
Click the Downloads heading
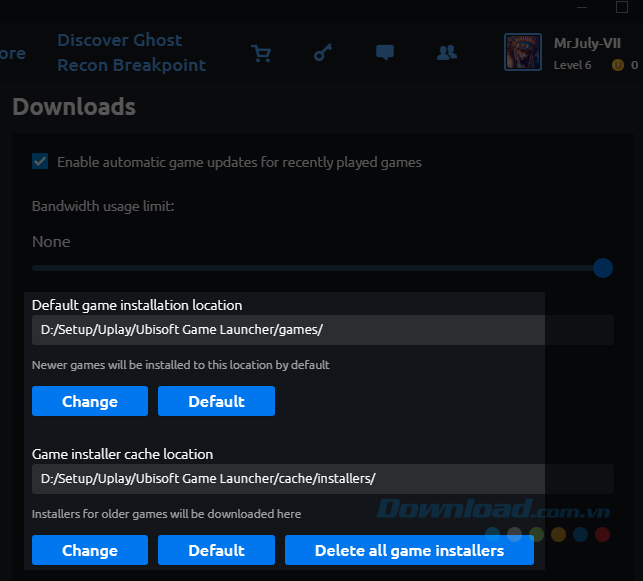coord(74,107)
